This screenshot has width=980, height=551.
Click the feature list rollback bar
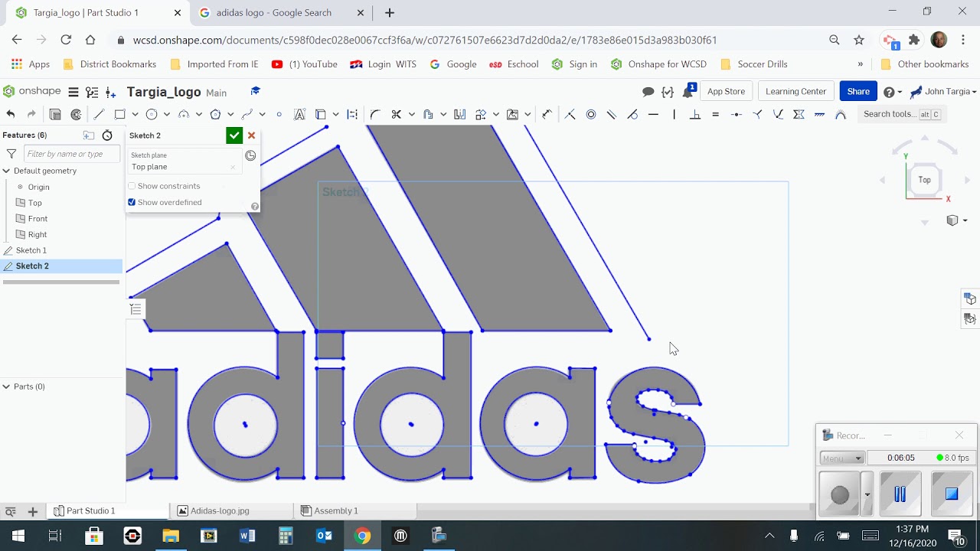[x=61, y=282]
